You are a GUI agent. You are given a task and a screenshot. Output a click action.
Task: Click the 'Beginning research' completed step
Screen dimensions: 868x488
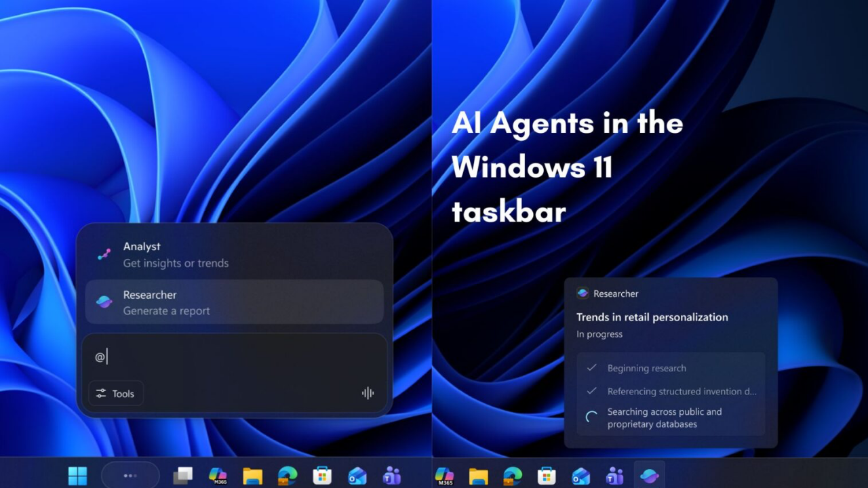click(646, 368)
